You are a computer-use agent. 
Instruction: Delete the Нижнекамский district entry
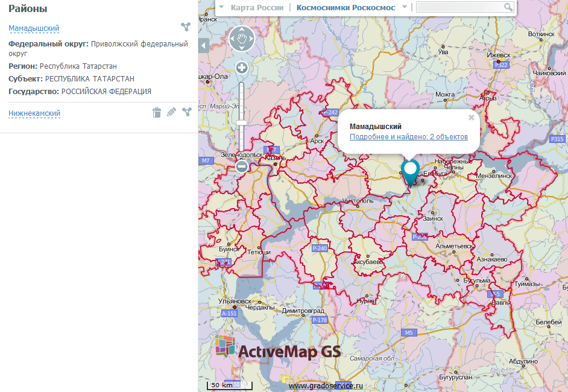[x=157, y=112]
